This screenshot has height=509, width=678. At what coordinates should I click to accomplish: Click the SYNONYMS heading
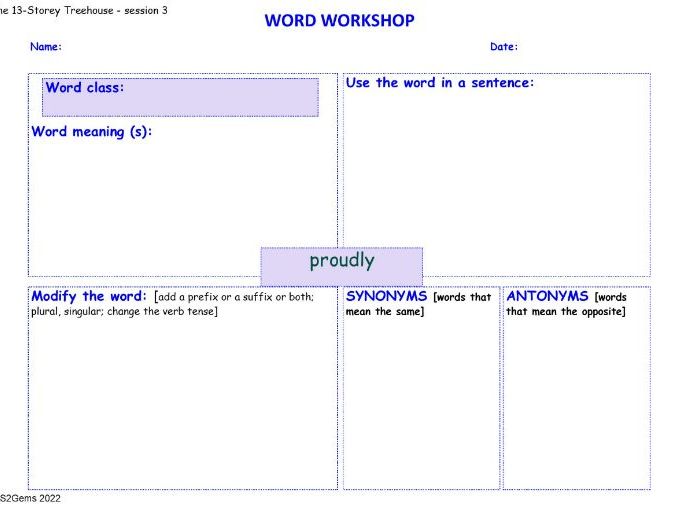pos(387,297)
